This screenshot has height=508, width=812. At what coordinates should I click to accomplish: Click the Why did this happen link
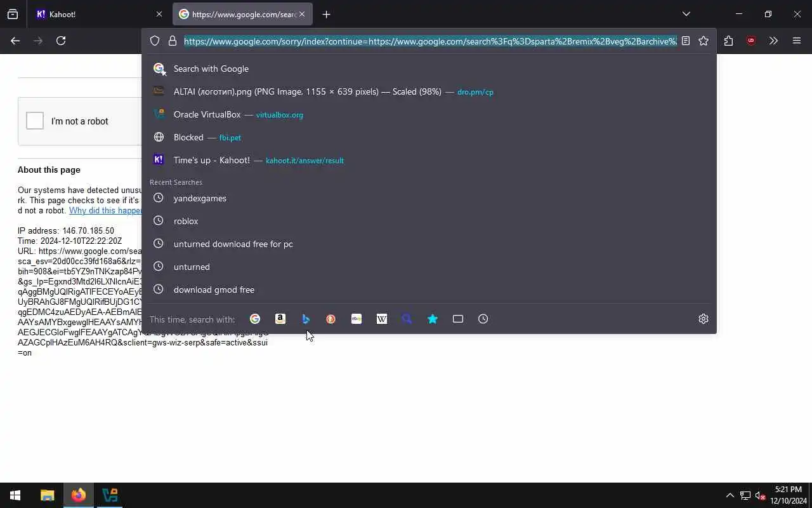coord(105,210)
